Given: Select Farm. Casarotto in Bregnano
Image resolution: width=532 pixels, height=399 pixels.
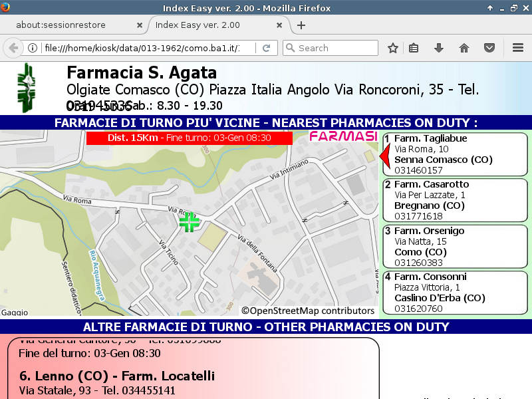Looking at the screenshot, I should (456, 200).
